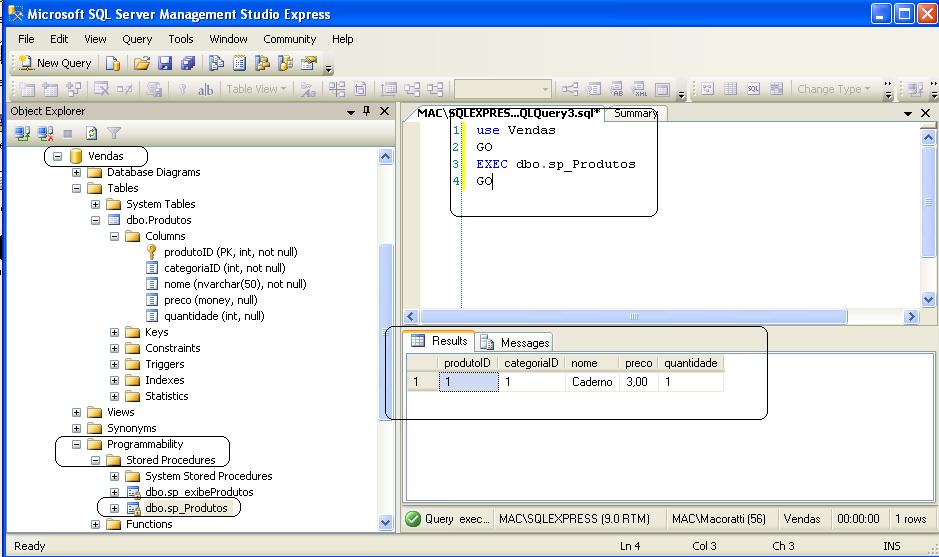Image resolution: width=939 pixels, height=557 pixels.
Task: Click the Show Grid Pane icon
Action: (x=731, y=89)
